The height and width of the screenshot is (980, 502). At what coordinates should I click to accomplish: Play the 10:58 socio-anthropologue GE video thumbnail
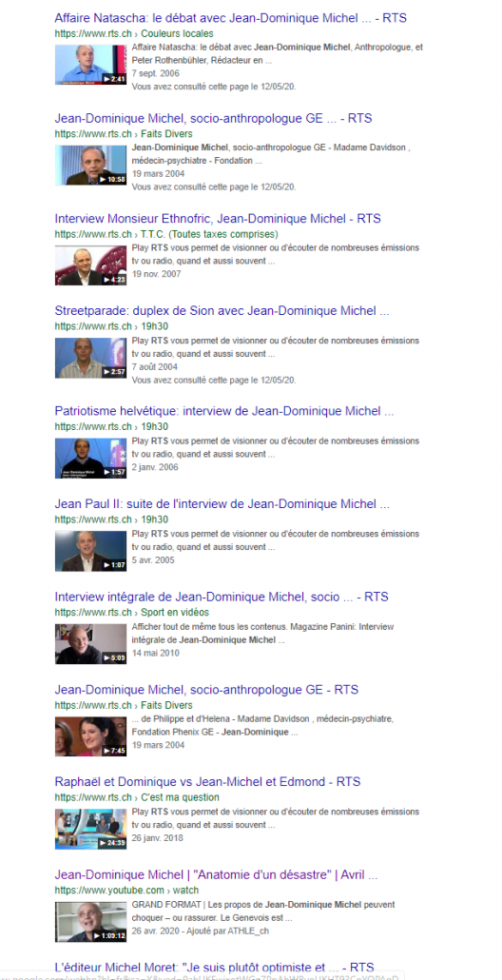pyautogui.click(x=90, y=165)
